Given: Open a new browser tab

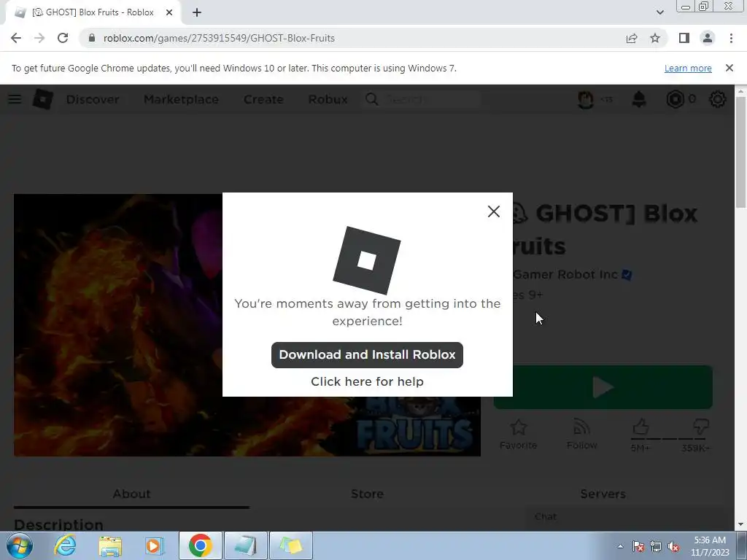Looking at the screenshot, I should point(197,12).
